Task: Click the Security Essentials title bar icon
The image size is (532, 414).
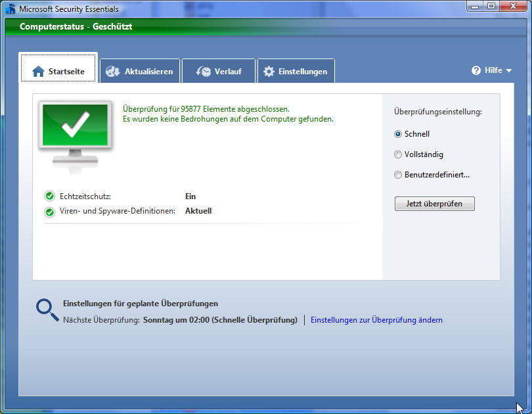Action: point(10,9)
